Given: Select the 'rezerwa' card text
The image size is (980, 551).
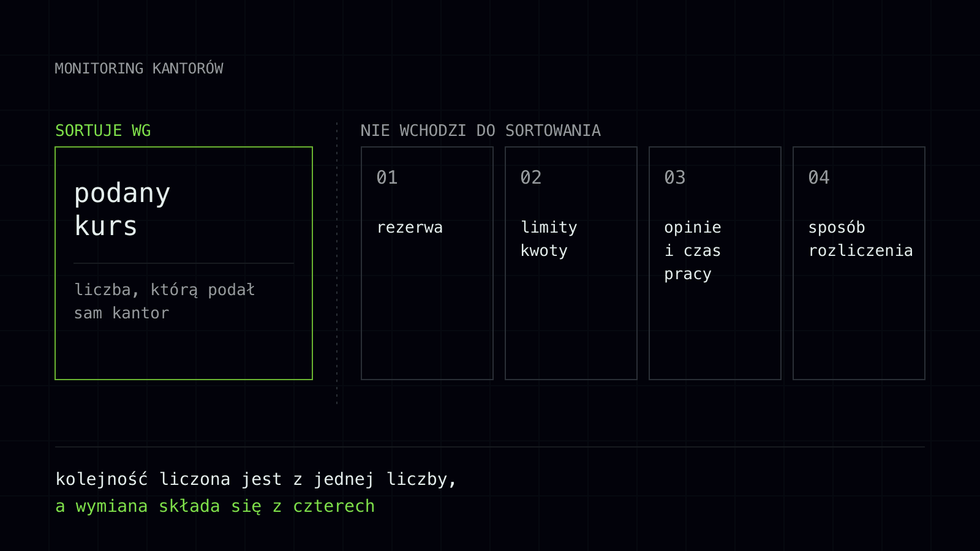Looking at the screenshot, I should [x=410, y=227].
